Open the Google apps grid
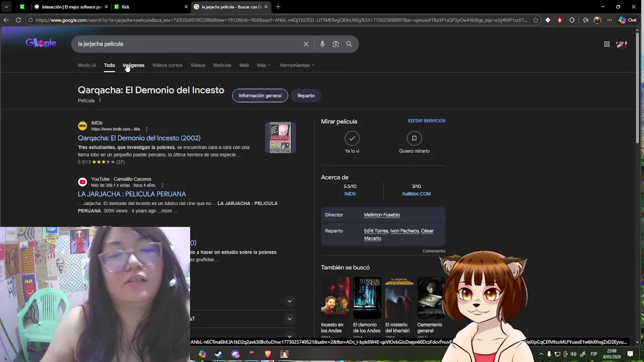The image size is (644, 362). (607, 44)
